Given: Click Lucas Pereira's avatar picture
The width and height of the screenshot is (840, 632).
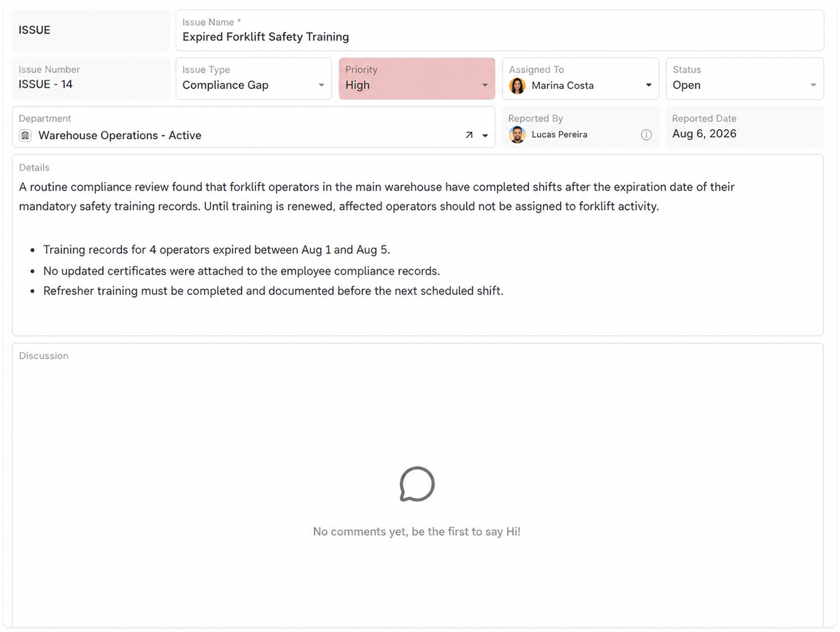Looking at the screenshot, I should coord(517,135).
